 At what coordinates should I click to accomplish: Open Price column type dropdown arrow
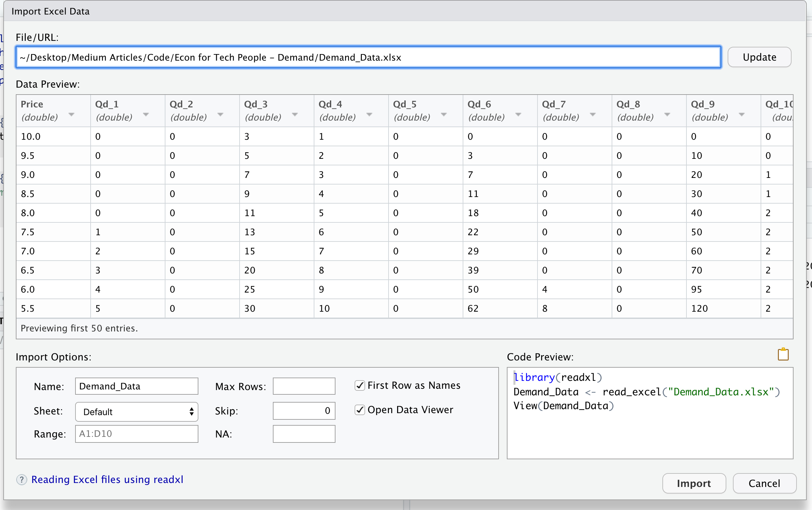71,115
